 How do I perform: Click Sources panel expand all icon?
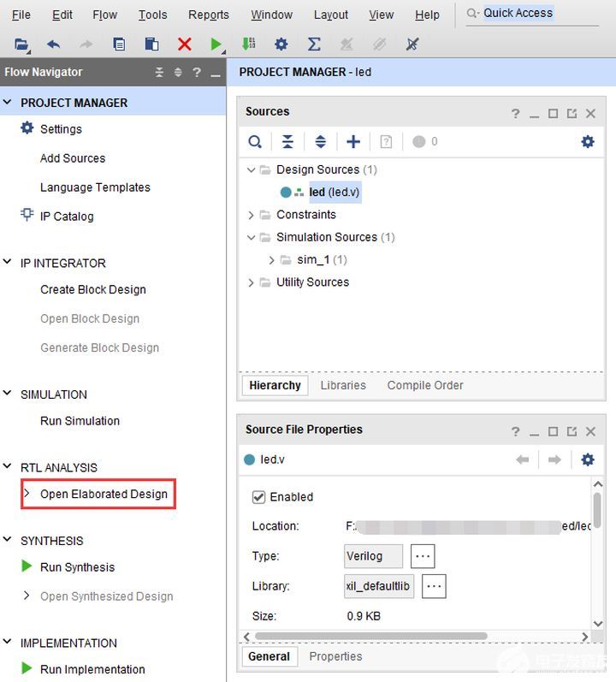(320, 142)
